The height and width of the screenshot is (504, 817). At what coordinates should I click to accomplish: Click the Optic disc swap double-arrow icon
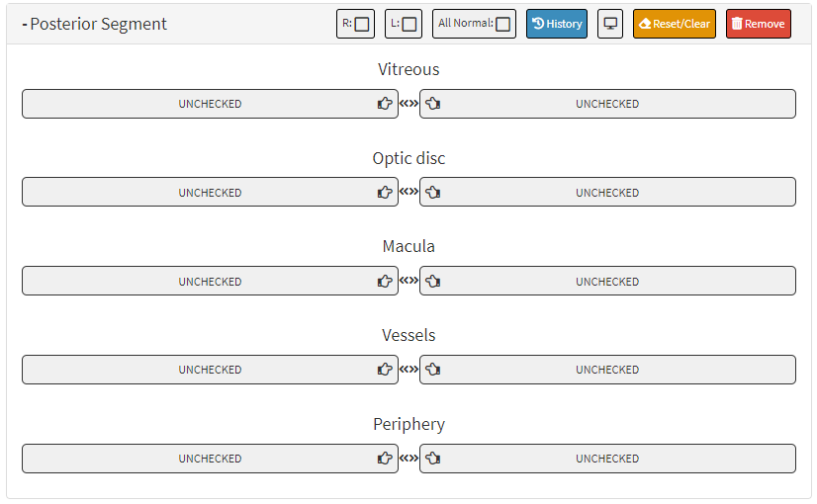click(408, 192)
